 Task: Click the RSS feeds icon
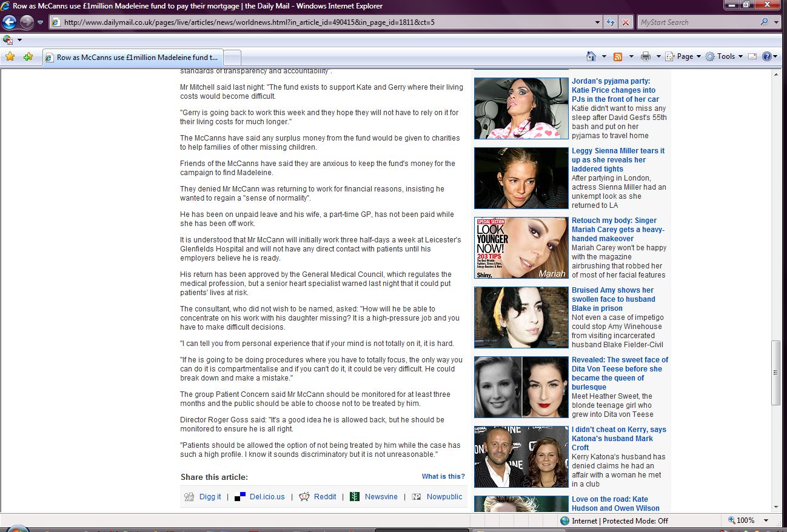click(618, 56)
